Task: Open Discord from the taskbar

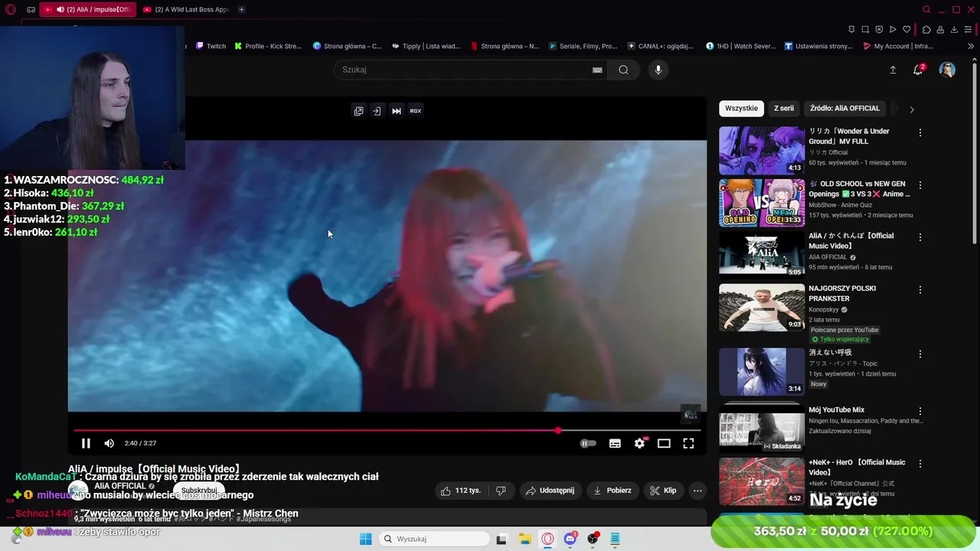Action: (x=570, y=539)
